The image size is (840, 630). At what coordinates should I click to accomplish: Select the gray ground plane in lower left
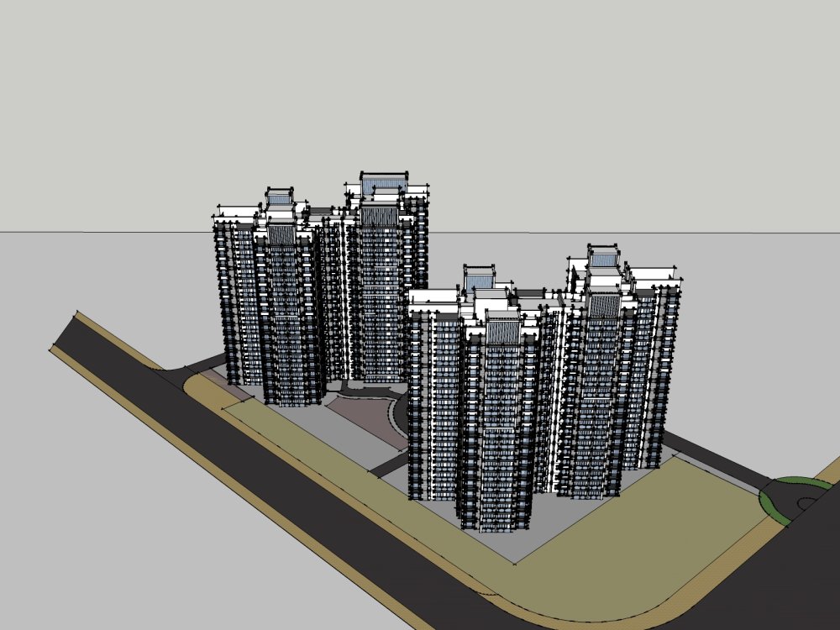point(126,521)
